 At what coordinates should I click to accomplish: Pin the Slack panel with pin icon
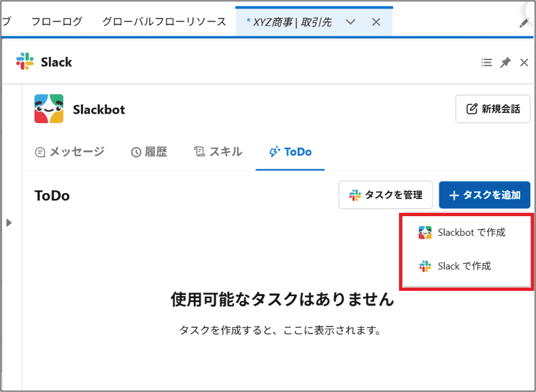click(x=506, y=63)
